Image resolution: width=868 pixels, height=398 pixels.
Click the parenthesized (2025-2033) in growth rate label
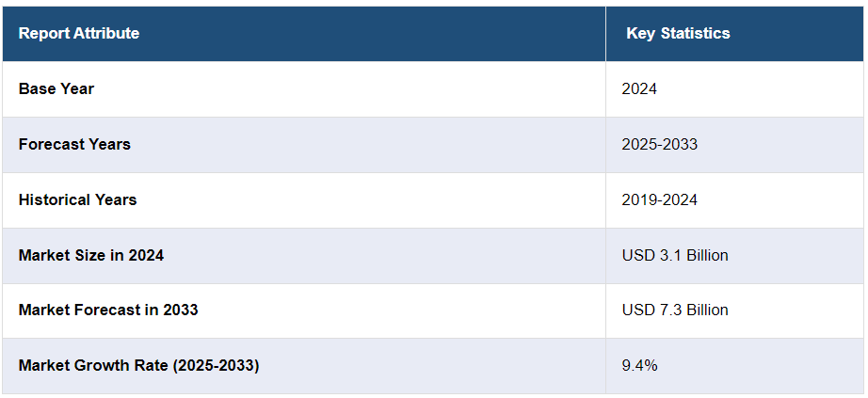(215, 365)
